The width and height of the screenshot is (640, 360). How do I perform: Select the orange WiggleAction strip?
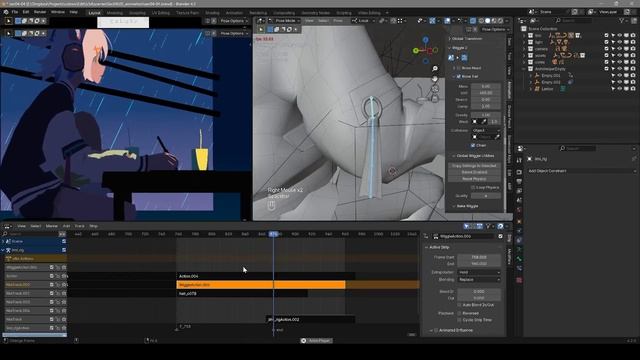click(261, 285)
